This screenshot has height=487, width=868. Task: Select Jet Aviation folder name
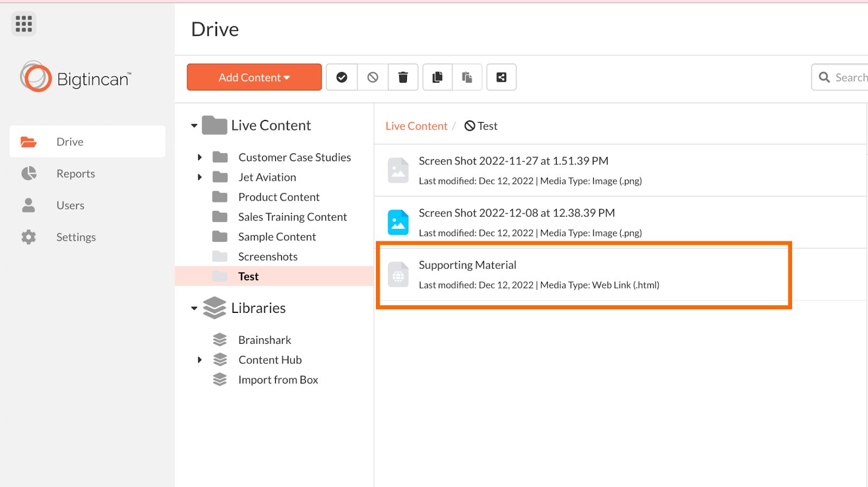point(267,177)
